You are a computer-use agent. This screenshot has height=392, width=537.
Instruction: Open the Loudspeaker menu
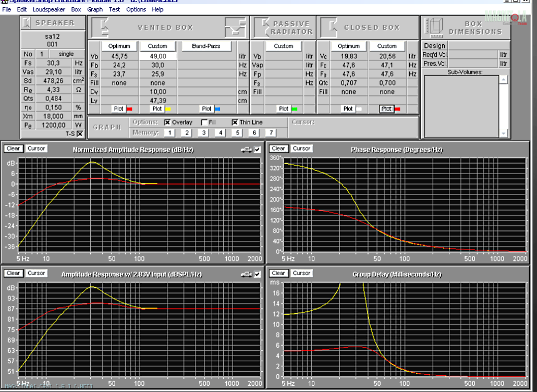coord(48,9)
